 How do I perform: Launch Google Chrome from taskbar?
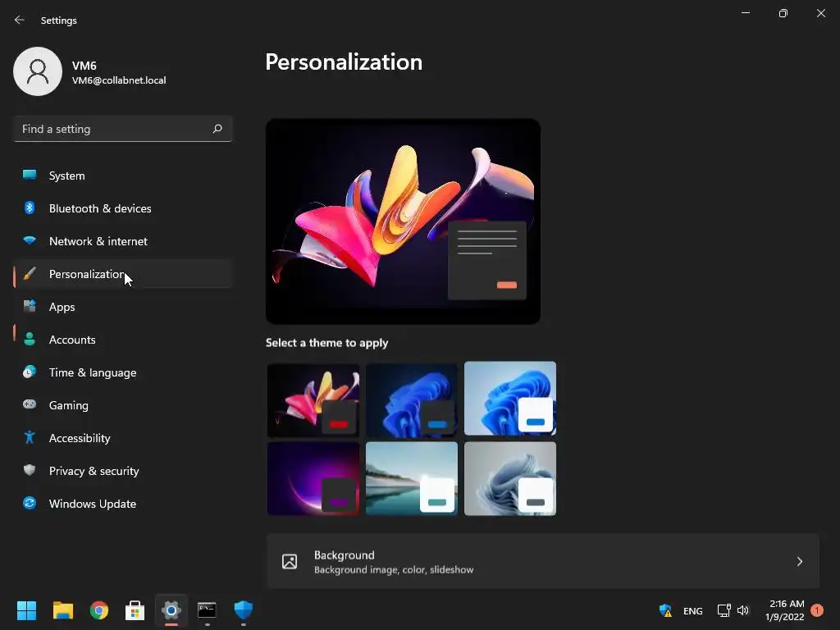(x=99, y=610)
